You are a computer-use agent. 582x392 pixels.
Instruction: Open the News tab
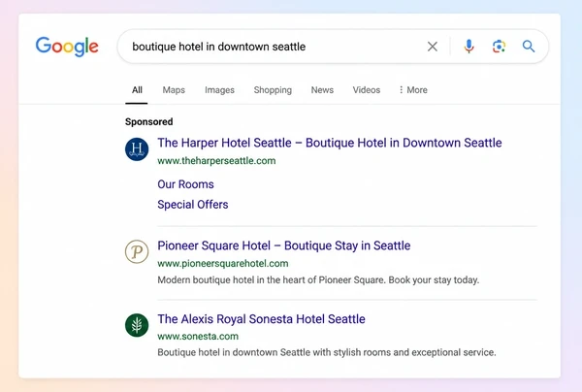coord(322,90)
